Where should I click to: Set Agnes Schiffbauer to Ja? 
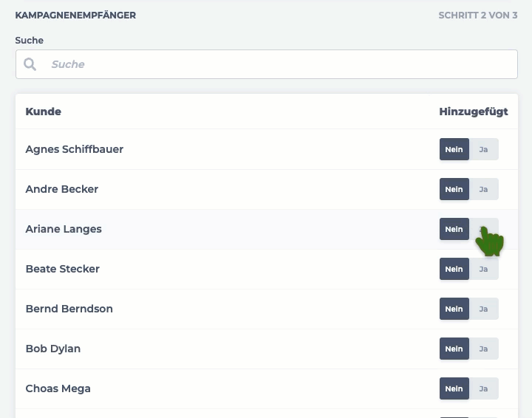484,149
